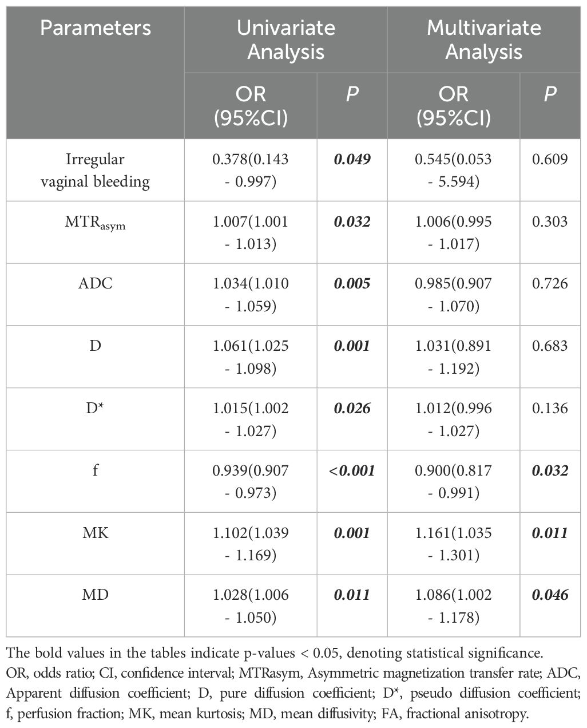This screenshot has height=728, width=587.
Task: Select the ADC parameter row label
Action: tap(95, 284)
